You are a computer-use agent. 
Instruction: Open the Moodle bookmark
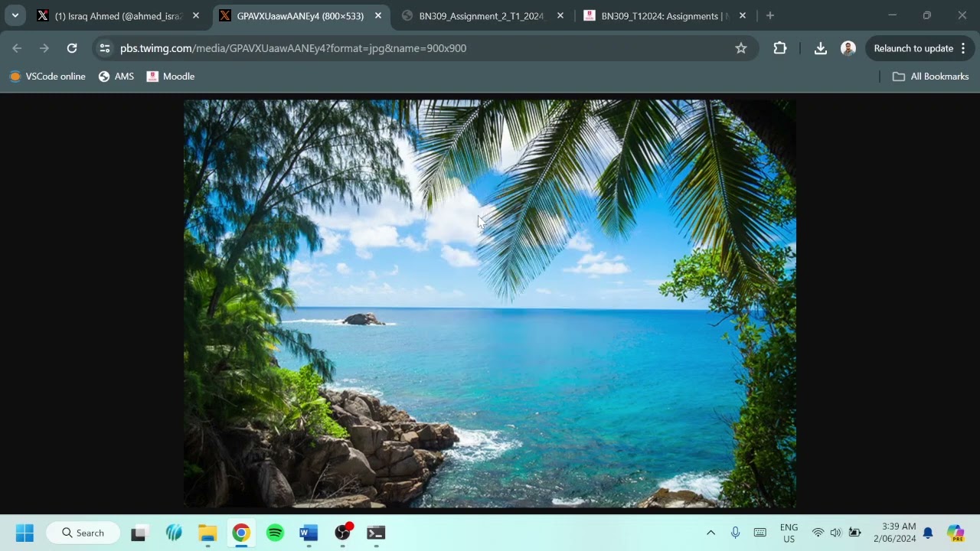click(x=171, y=77)
